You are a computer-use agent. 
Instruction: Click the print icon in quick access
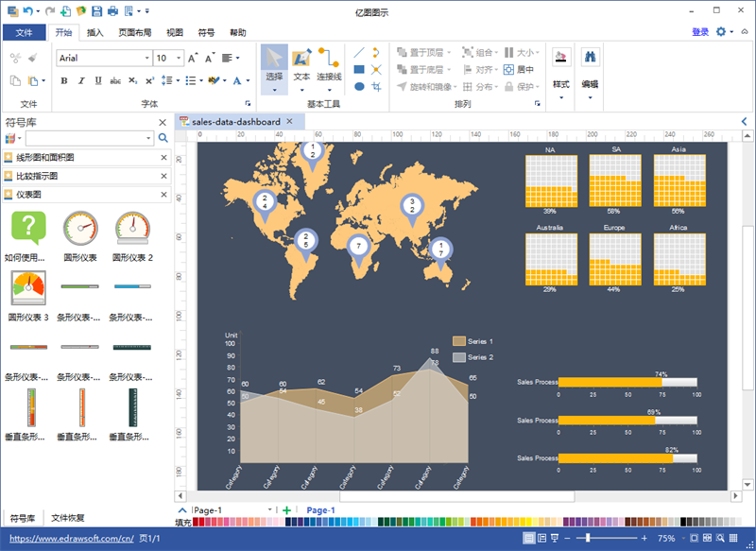(112, 10)
